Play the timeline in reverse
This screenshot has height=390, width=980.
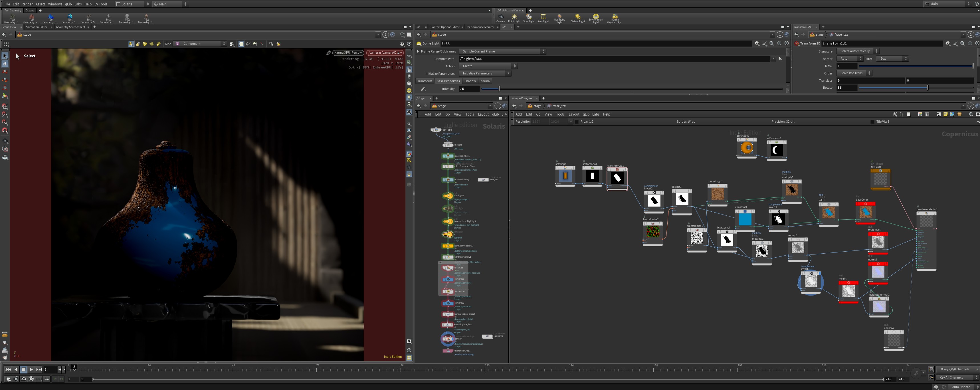16,369
